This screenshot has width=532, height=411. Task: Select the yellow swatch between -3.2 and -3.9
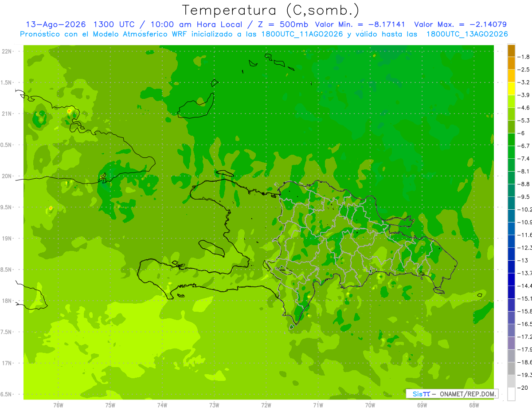coord(511,89)
